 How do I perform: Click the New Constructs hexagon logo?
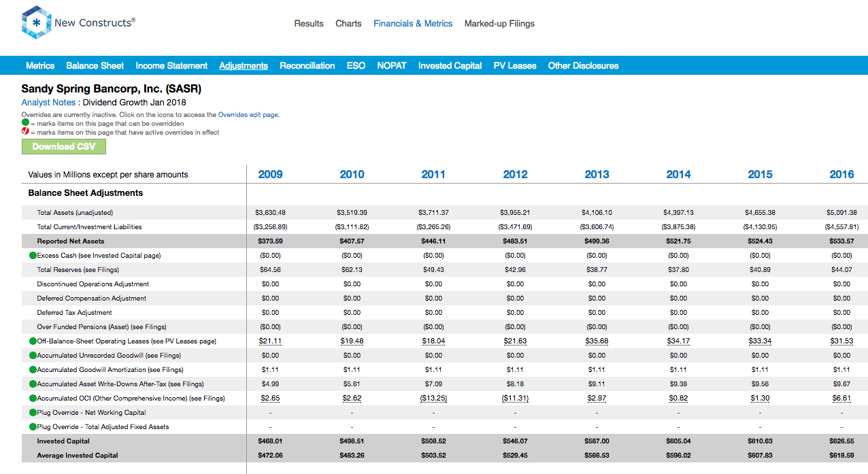pyautogui.click(x=36, y=22)
